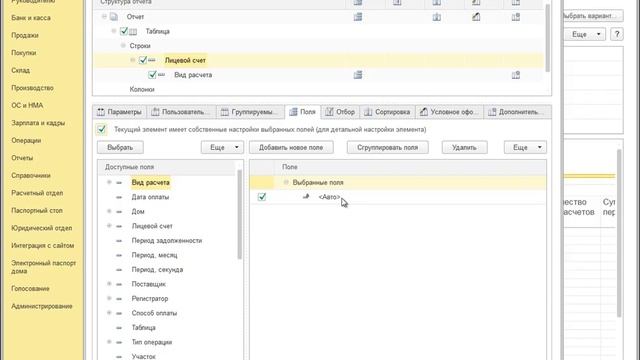The width and height of the screenshot is (640, 360).
Task: Toggle the Таблица checkbox in report structure
Action: point(124,31)
